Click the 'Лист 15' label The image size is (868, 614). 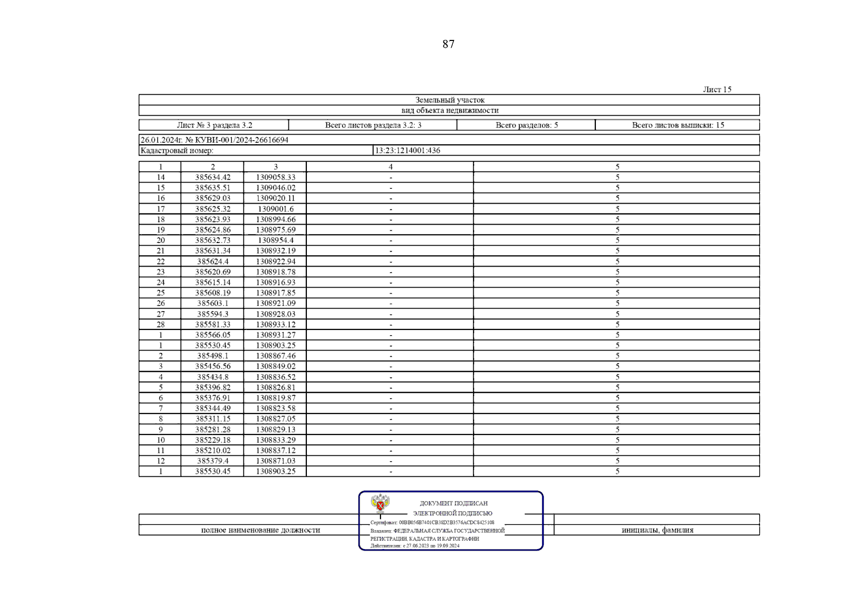click(x=717, y=90)
